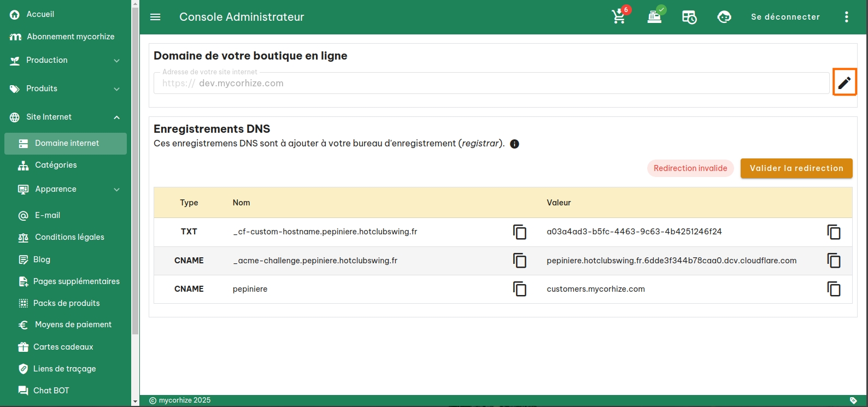Expand the Produits menu chevron
868x407 pixels.
(116, 89)
